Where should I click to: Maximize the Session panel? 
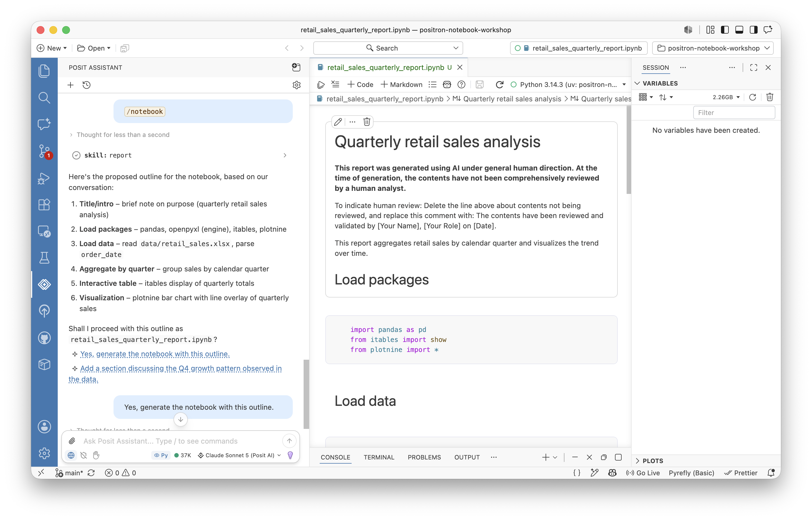coord(754,67)
